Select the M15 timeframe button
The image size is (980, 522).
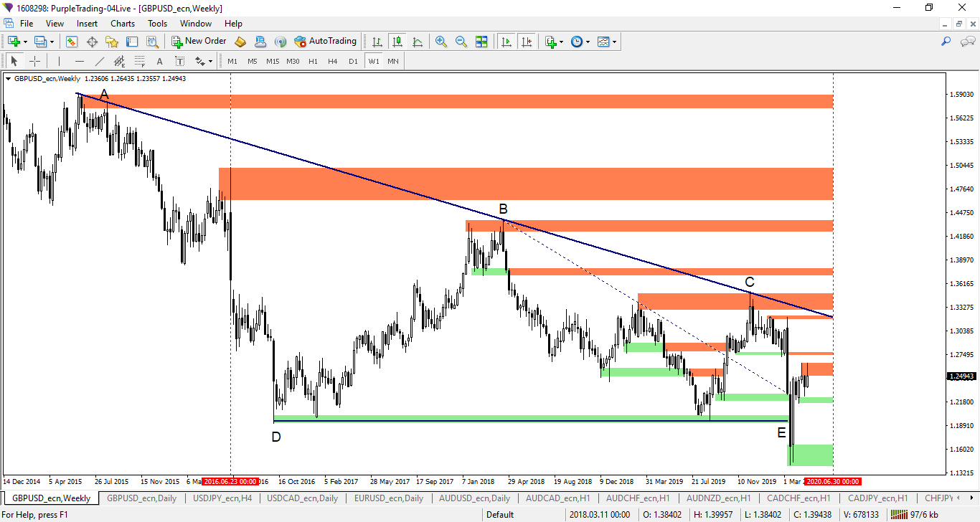[273, 61]
